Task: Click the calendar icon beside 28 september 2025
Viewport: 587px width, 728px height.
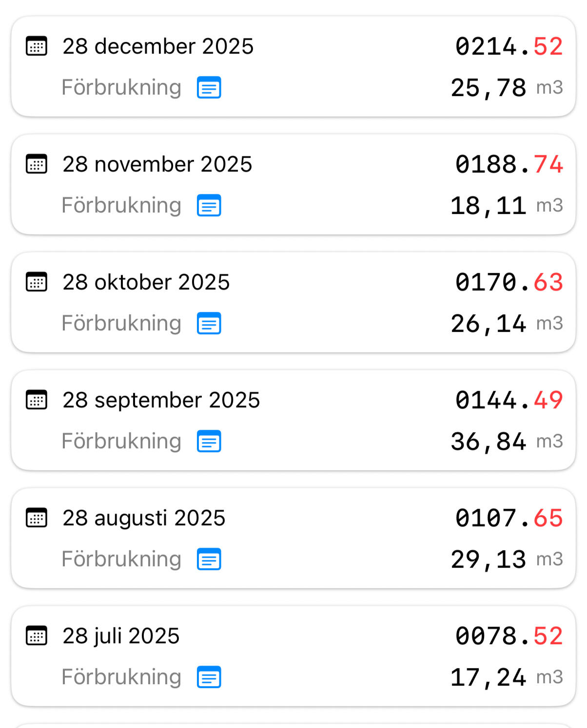Action: pyautogui.click(x=37, y=400)
